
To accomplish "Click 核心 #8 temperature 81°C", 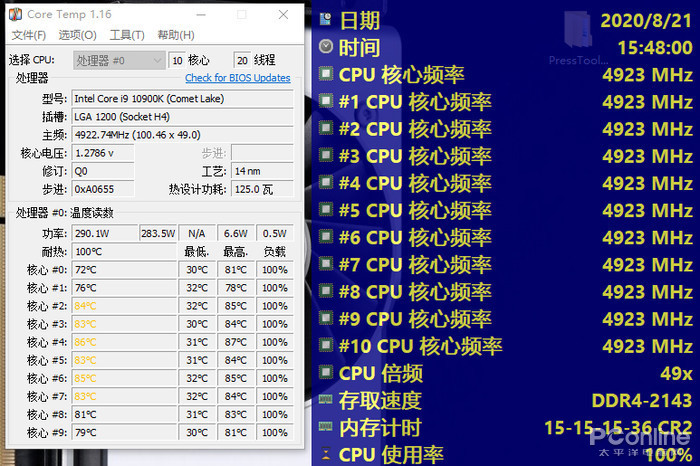I will (x=124, y=415).
